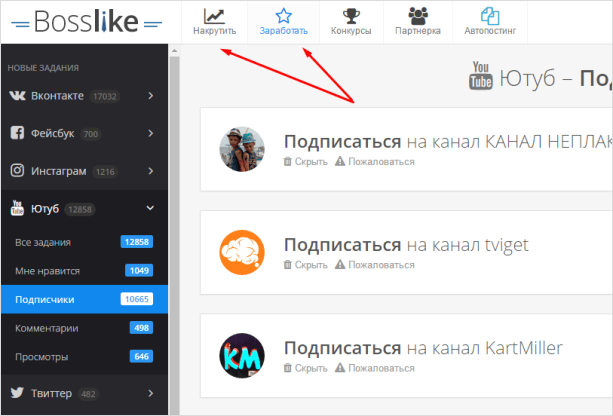Screen dimensions: 613x416
Task: Click the sidebar vertical scrollbar
Action: click(x=174, y=230)
